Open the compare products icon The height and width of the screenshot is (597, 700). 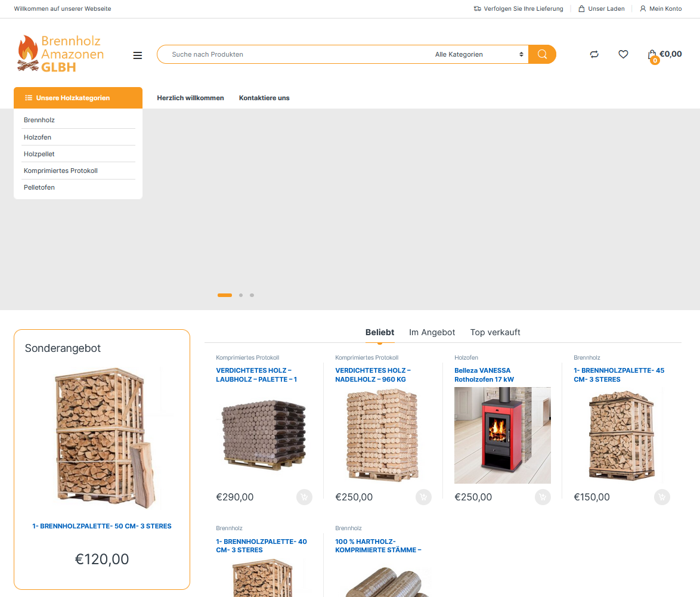coord(594,54)
